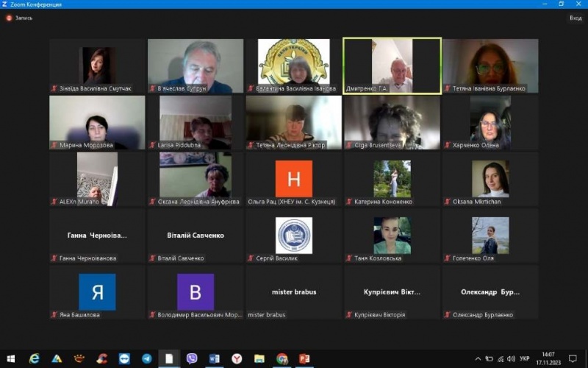Select Ольга Рац tile with orange H
Screen dimensions: 588x368
coord(293,179)
